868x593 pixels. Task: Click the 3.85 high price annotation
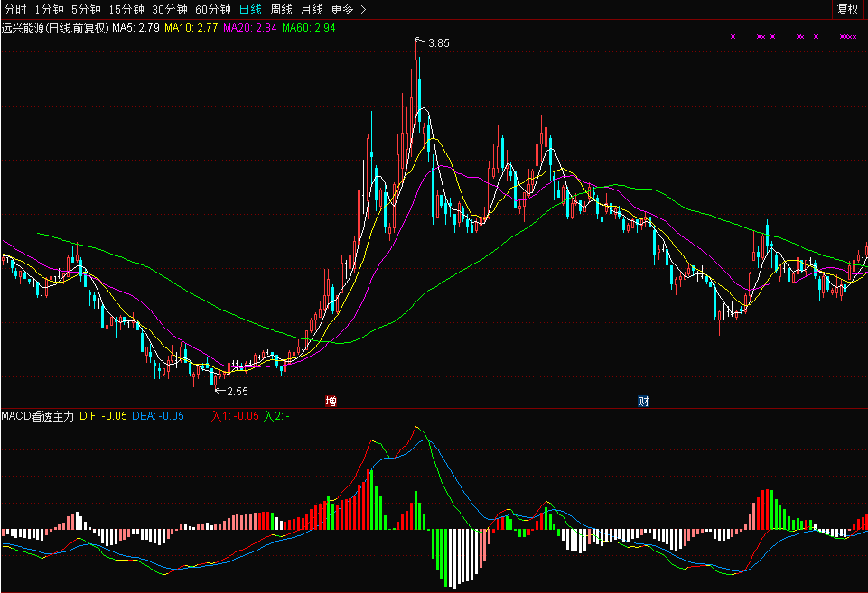(438, 43)
